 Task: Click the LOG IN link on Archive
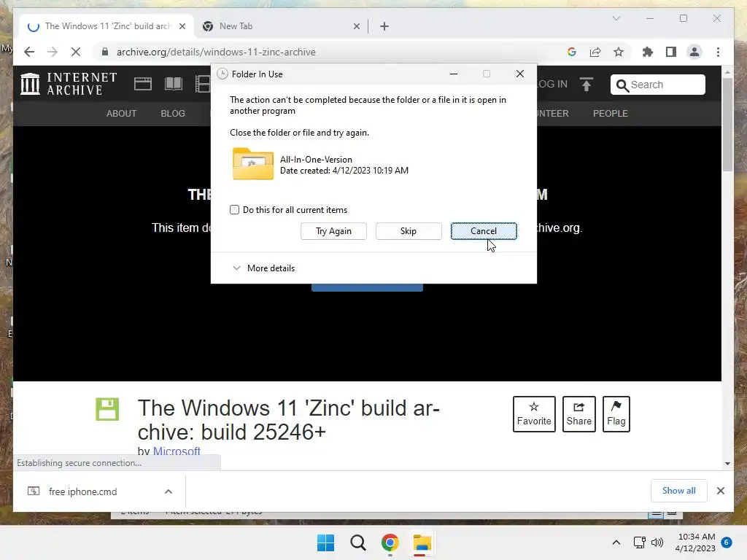click(x=551, y=85)
